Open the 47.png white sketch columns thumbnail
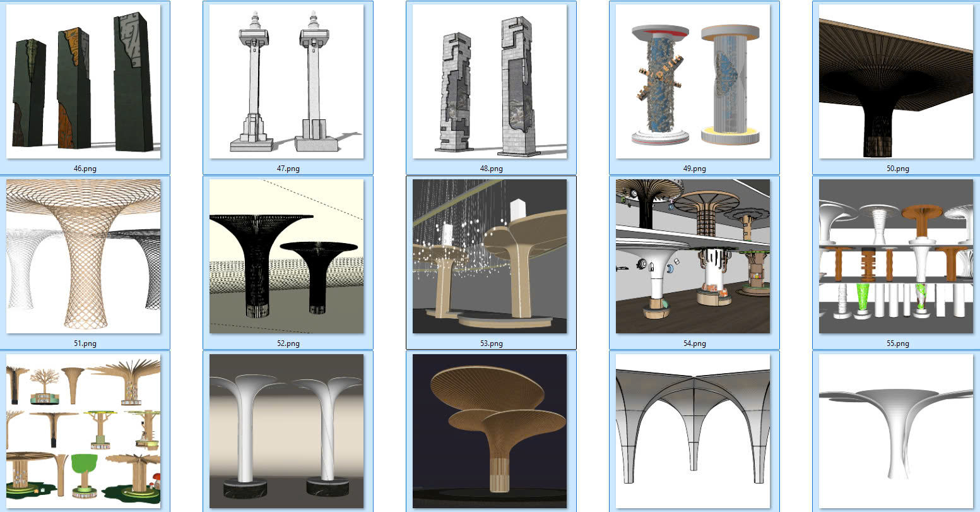 287,81
